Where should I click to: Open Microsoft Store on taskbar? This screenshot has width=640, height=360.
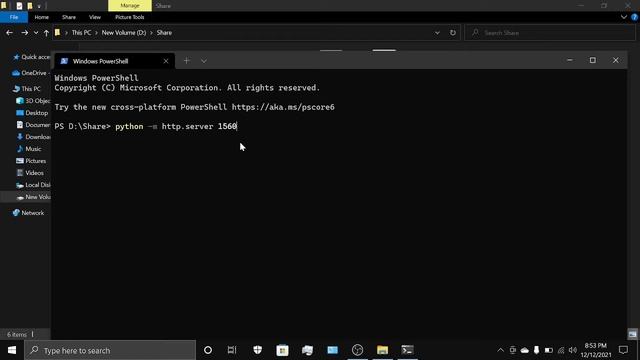pyautogui.click(x=282, y=350)
